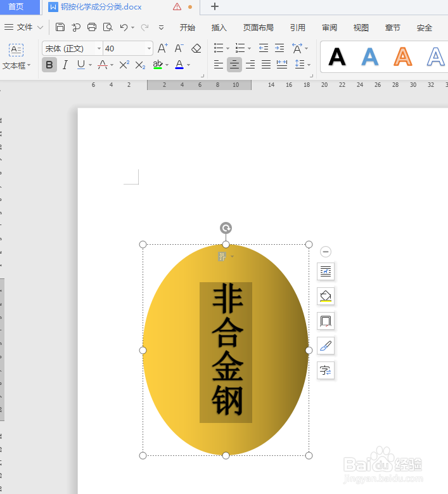Open the 引用 ribbon tab
The image size is (448, 494).
pos(298,28)
